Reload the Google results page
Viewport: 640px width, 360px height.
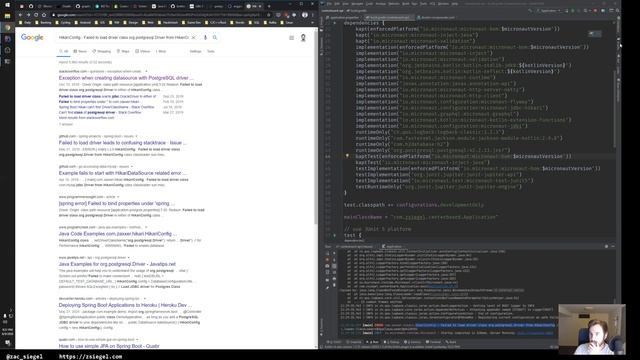(x=36, y=15)
